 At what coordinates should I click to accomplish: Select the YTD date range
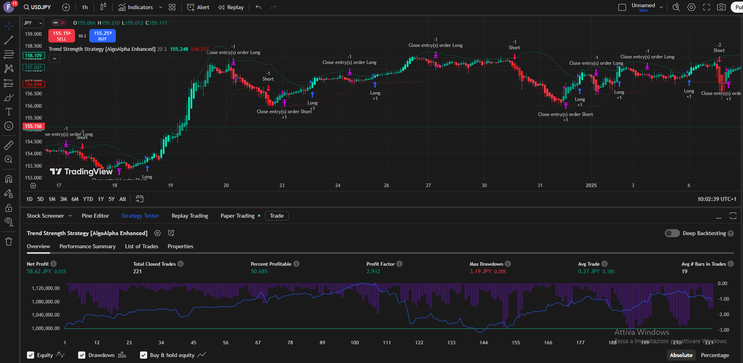click(x=88, y=199)
